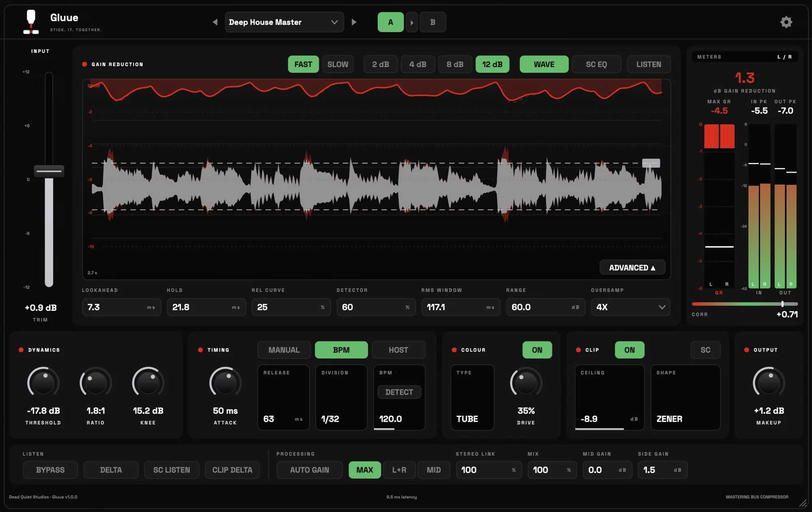812x512 pixels.
Task: Click the Attack knob
Action: [x=225, y=382]
